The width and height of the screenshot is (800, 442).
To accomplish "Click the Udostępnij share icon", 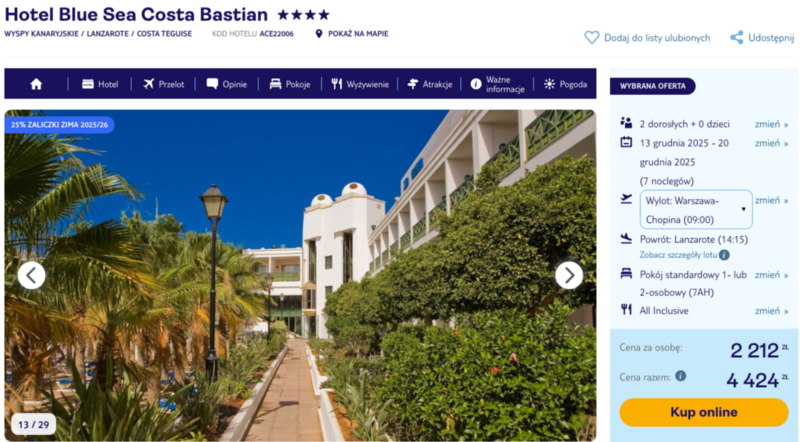I will (736, 38).
